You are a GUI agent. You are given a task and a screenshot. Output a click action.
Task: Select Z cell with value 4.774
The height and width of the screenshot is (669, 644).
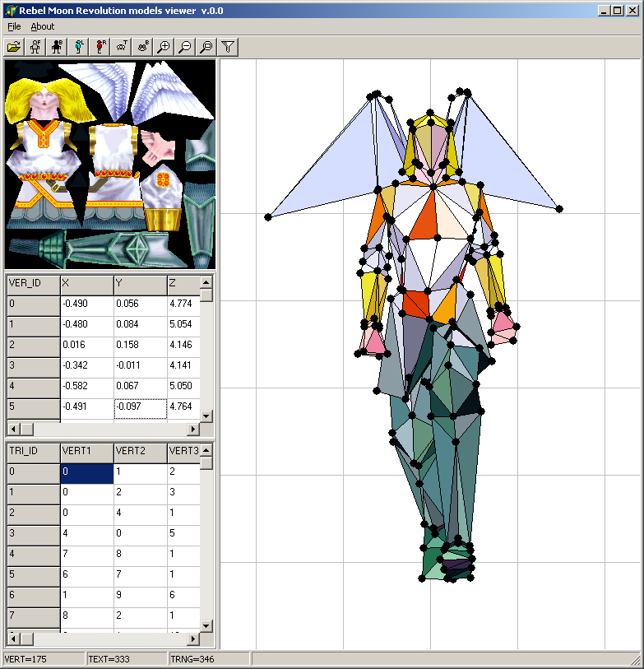(x=183, y=305)
